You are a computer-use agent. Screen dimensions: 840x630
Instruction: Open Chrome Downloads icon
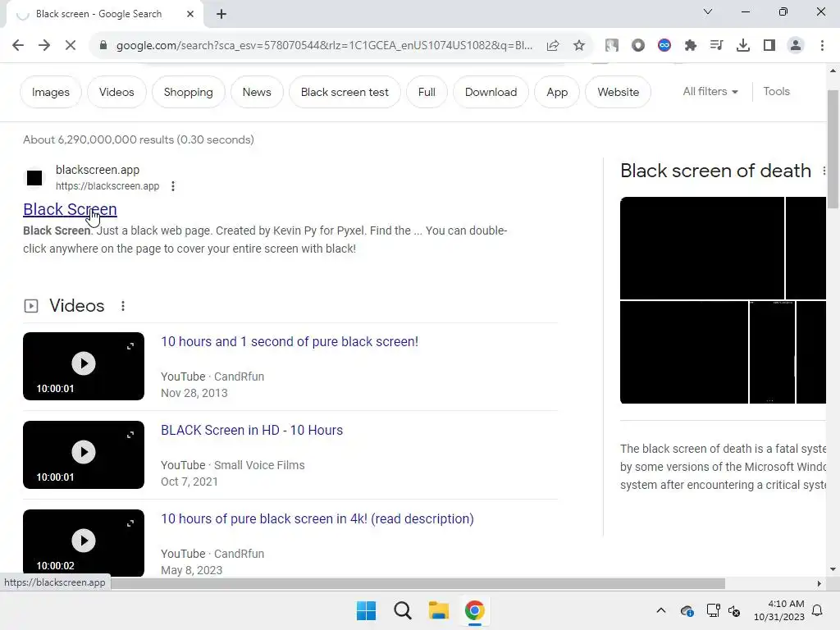[x=743, y=46]
